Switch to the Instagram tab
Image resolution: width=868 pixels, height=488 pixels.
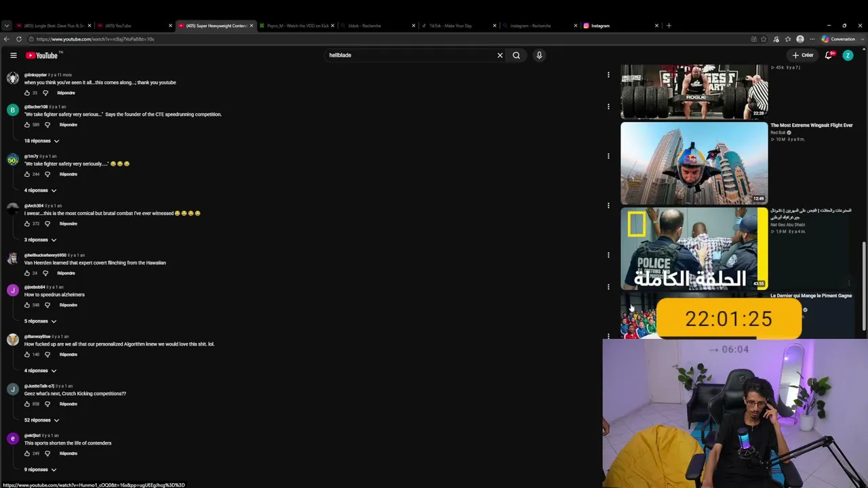point(620,26)
